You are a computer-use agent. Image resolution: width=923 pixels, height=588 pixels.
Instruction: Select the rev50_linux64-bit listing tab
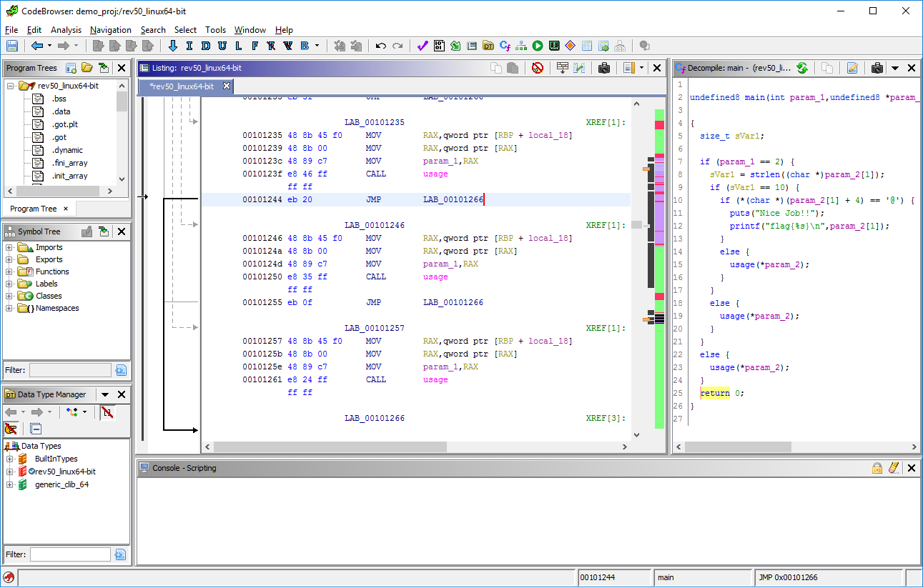point(182,86)
